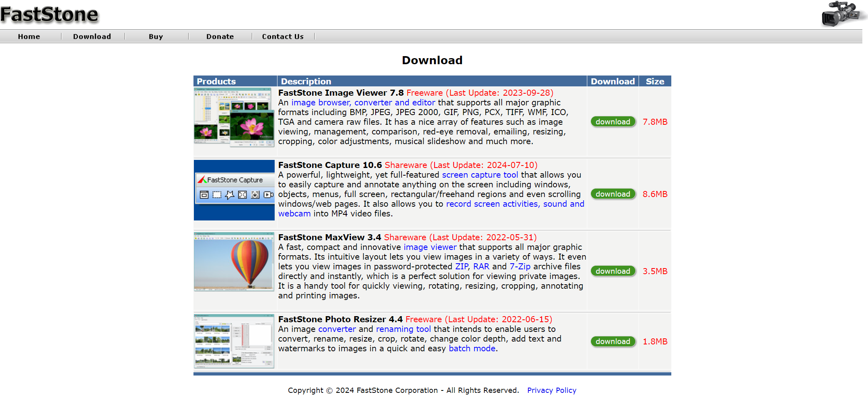
Task: Click the Size column header
Action: (x=655, y=81)
